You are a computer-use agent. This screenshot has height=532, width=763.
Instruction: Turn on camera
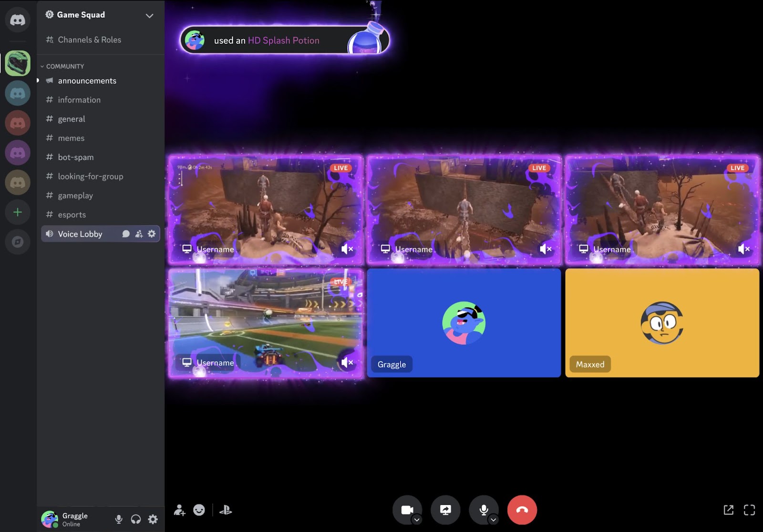[407, 510]
